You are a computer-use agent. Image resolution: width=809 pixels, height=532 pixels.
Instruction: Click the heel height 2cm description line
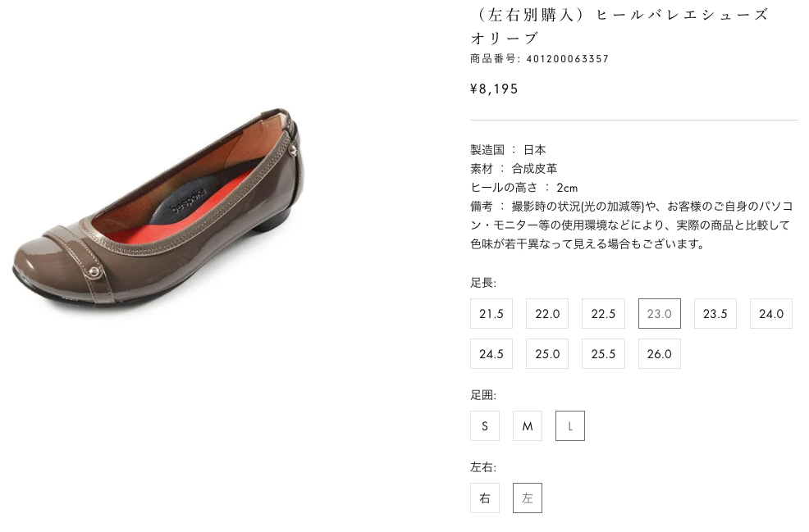[x=523, y=187]
